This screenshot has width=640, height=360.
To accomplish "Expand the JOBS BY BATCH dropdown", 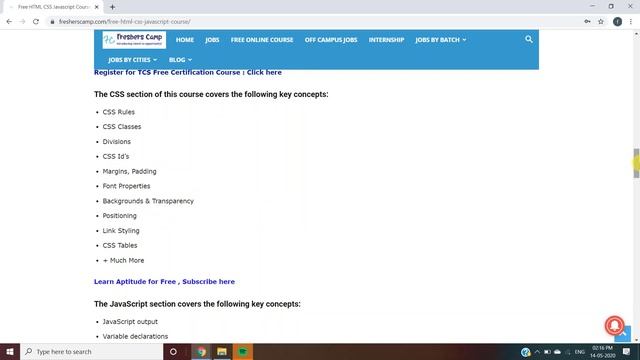I will 441,40.
